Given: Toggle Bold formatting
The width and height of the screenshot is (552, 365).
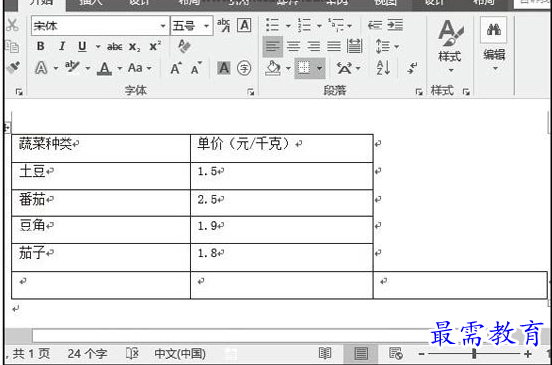Looking at the screenshot, I should tap(40, 46).
